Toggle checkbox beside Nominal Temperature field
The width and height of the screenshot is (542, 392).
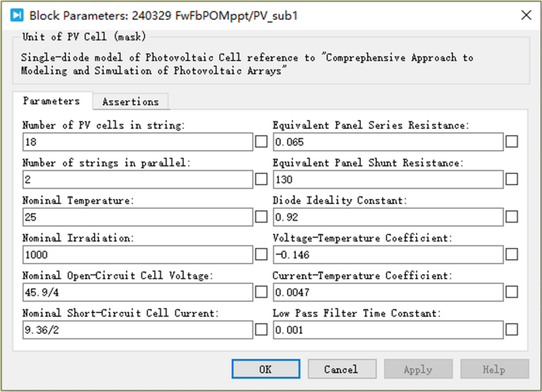click(262, 217)
